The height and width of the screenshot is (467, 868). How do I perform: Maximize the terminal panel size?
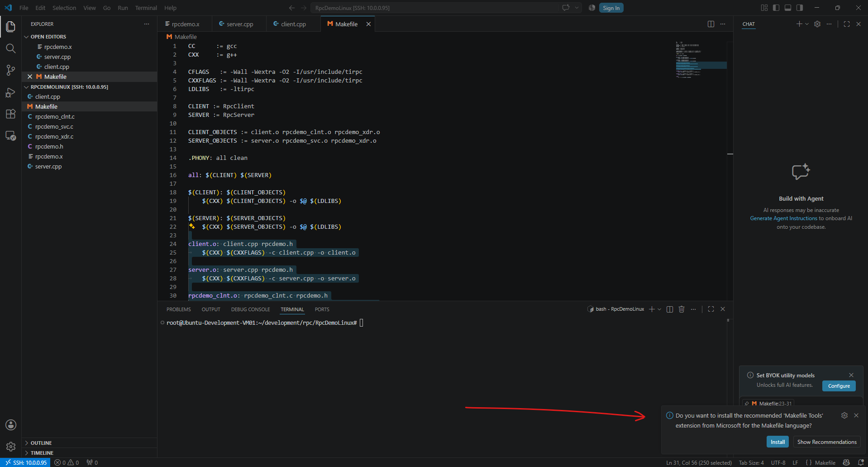(711, 309)
